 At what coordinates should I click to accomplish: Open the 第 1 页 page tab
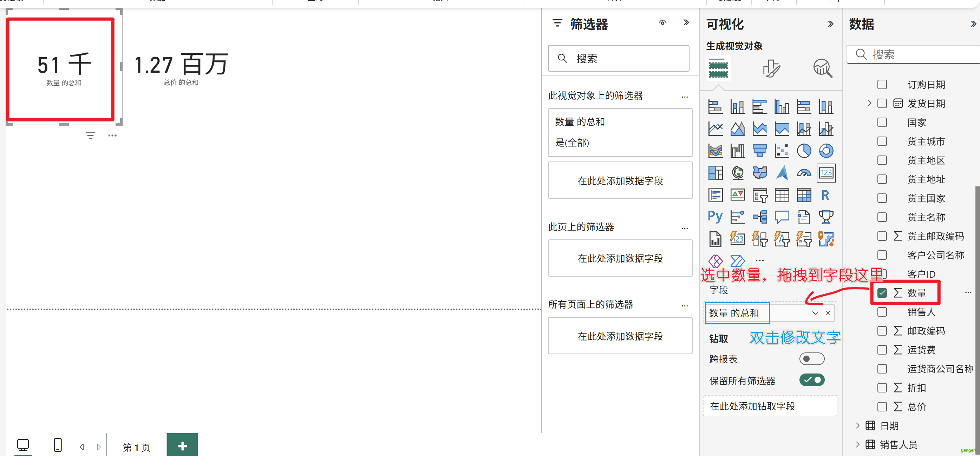(x=137, y=447)
